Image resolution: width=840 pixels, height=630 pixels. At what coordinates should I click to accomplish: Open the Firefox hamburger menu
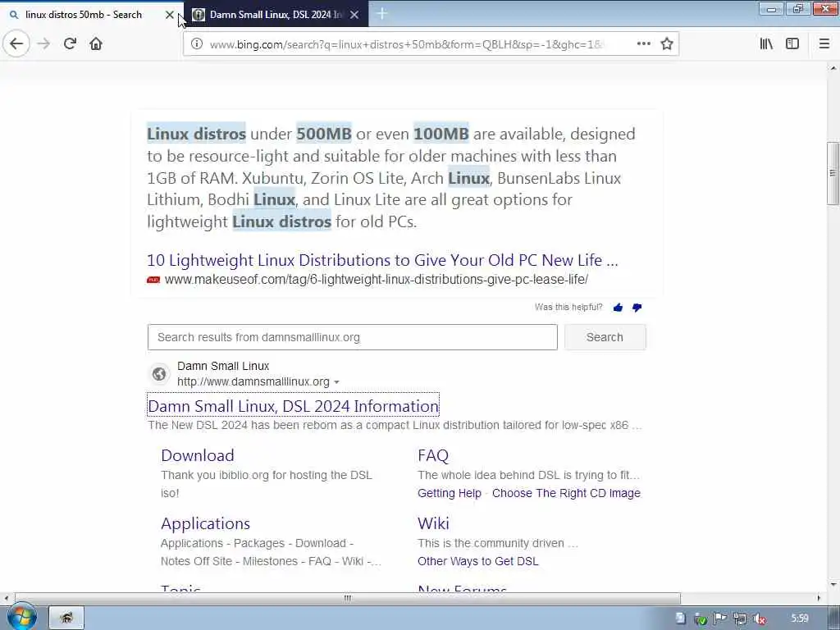point(824,44)
